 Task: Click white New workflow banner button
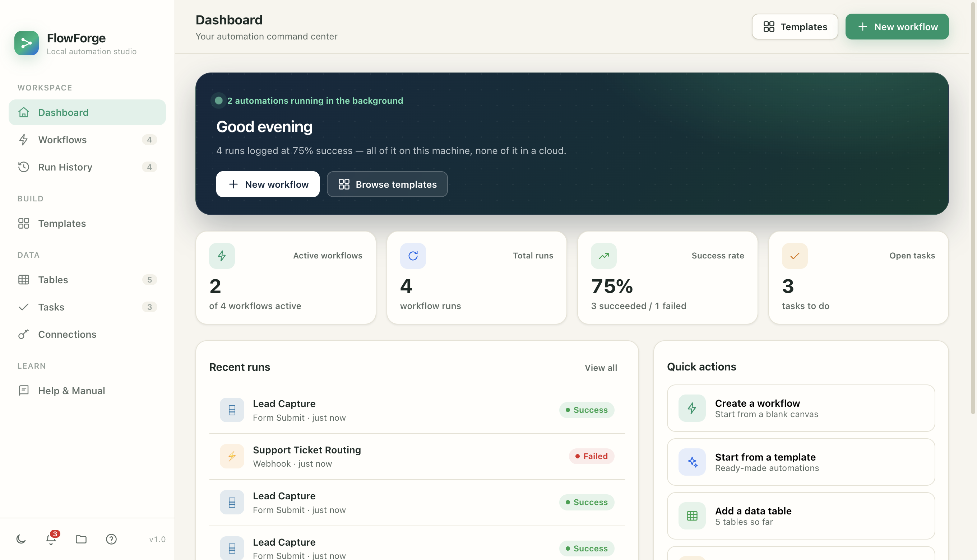pyautogui.click(x=268, y=184)
